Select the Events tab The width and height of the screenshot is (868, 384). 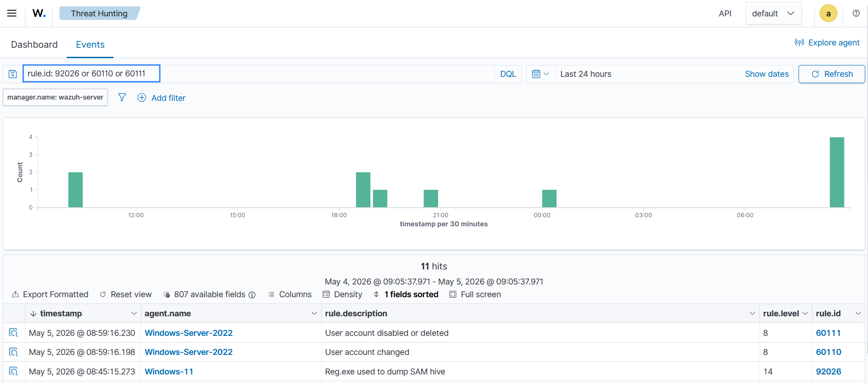coord(90,45)
